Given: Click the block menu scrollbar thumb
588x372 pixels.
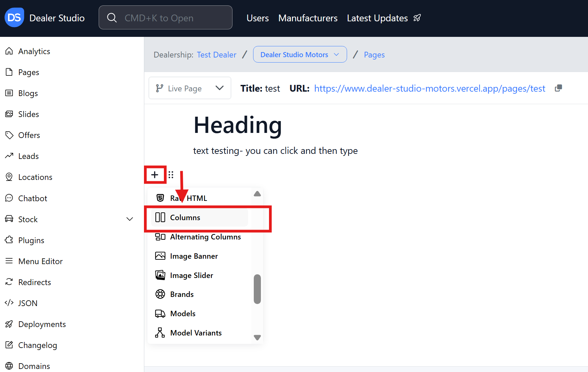Looking at the screenshot, I should pyautogui.click(x=257, y=289).
